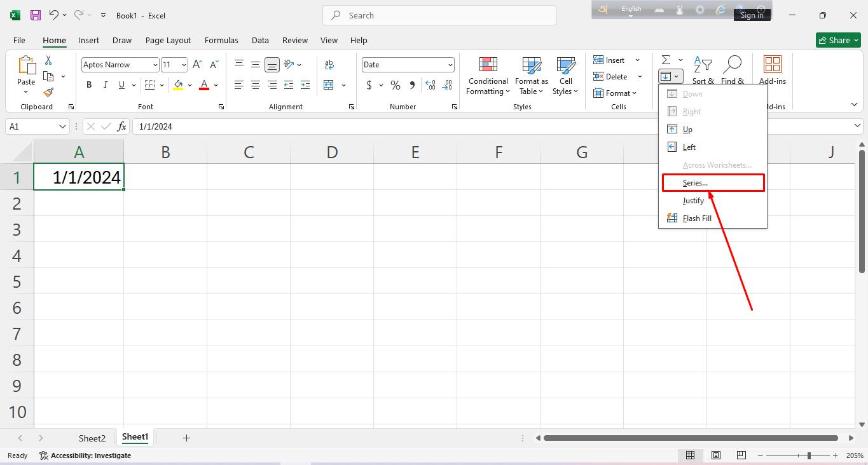Expand the Name Box dropdown arrow

(x=62, y=126)
